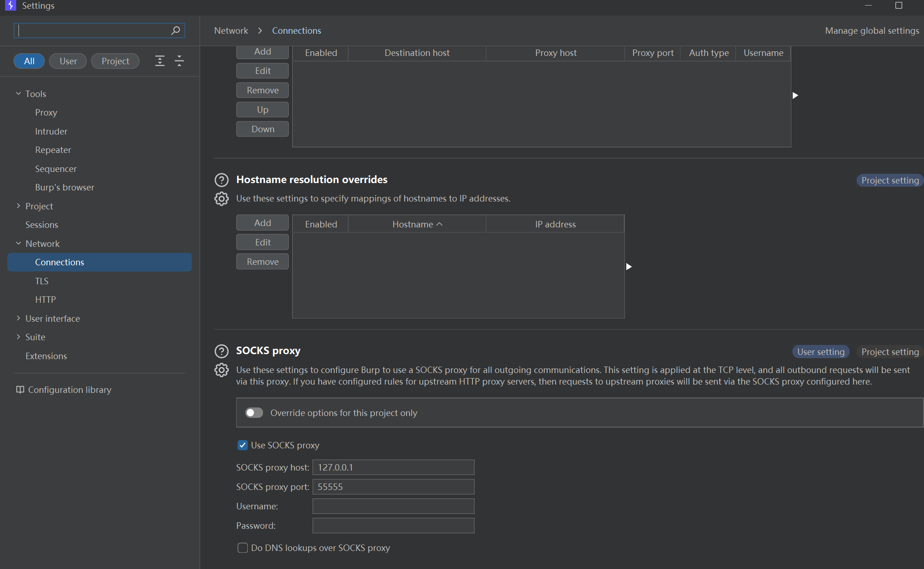Image resolution: width=924 pixels, height=569 pixels.
Task: Click the SOCKS Password field
Action: click(x=393, y=526)
